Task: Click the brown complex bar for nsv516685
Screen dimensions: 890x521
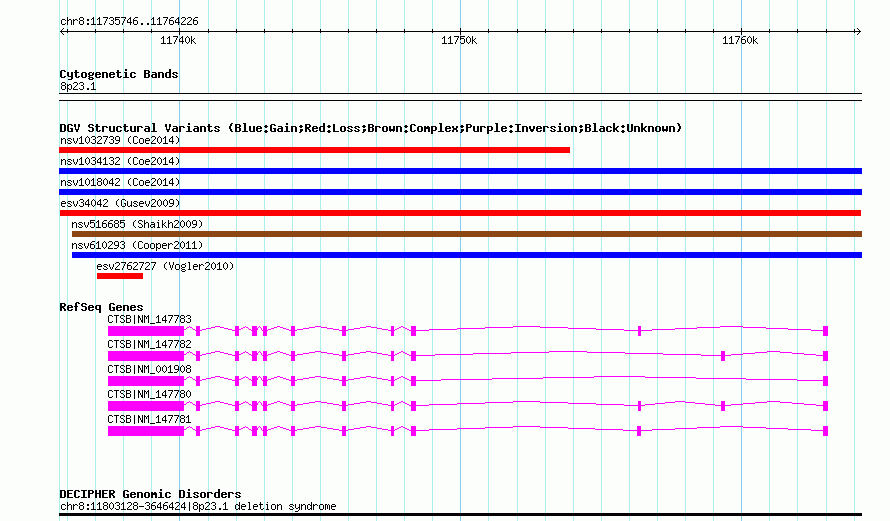Action: point(467,234)
